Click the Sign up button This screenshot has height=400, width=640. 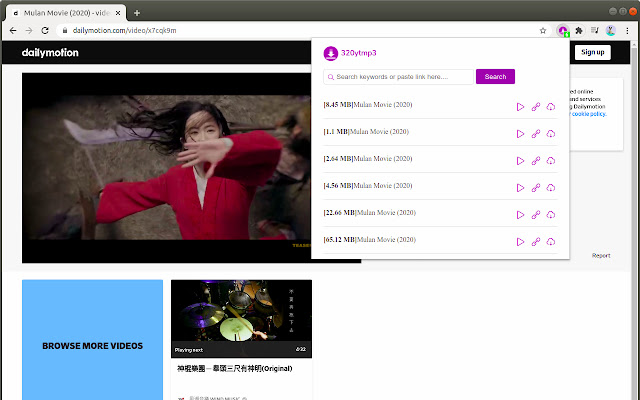592,52
